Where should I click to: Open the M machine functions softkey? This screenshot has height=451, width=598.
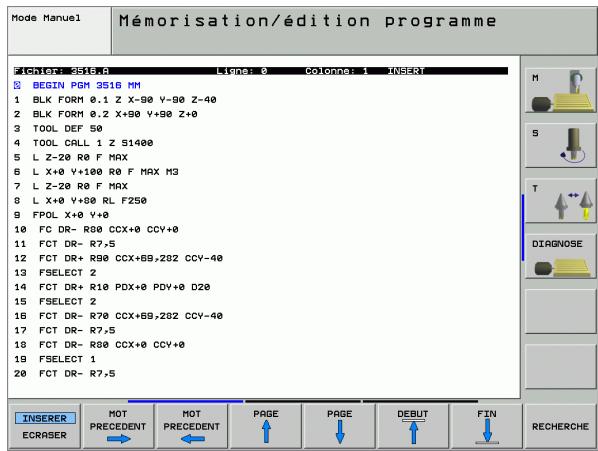click(560, 90)
